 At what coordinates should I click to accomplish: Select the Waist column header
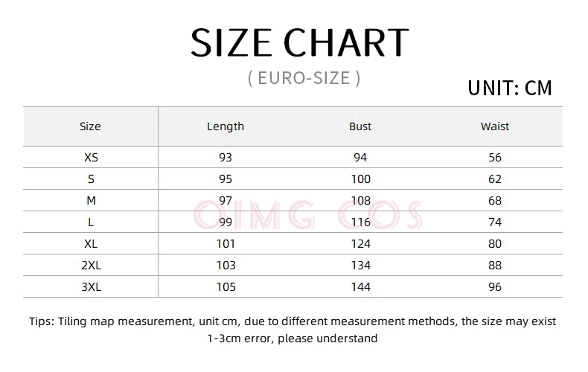click(495, 126)
